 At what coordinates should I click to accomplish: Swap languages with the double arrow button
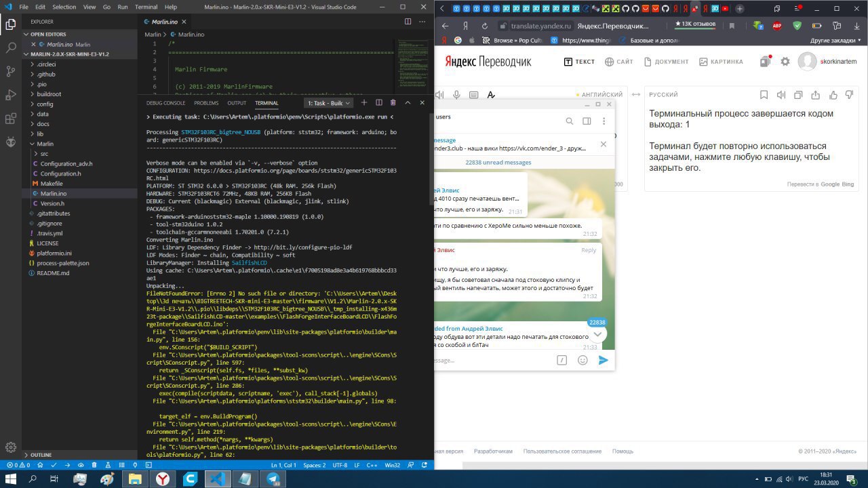[x=635, y=95]
